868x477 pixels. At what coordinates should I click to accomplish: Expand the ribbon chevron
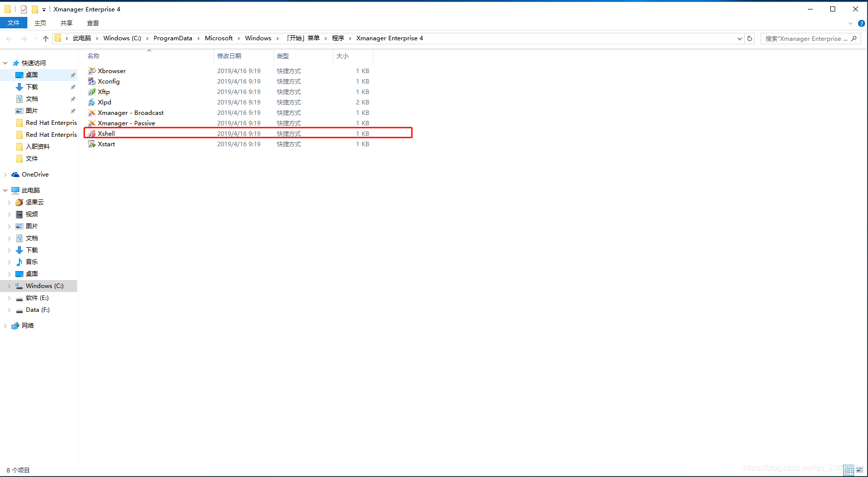pyautogui.click(x=851, y=23)
